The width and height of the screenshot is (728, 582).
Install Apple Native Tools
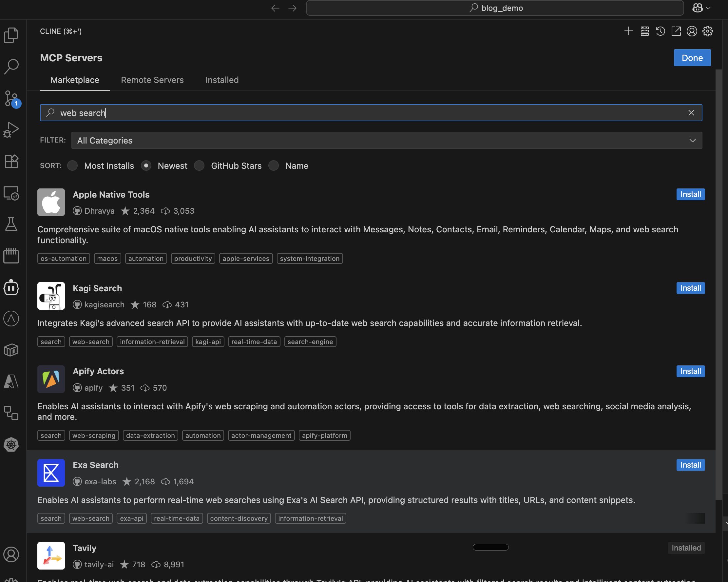pyautogui.click(x=691, y=194)
